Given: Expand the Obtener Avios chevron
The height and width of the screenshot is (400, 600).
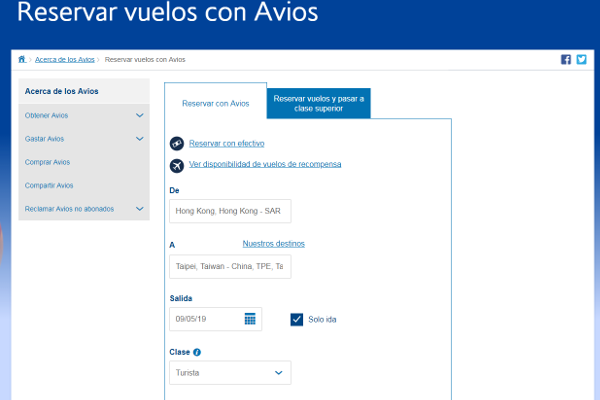Looking at the screenshot, I should click(x=140, y=115).
